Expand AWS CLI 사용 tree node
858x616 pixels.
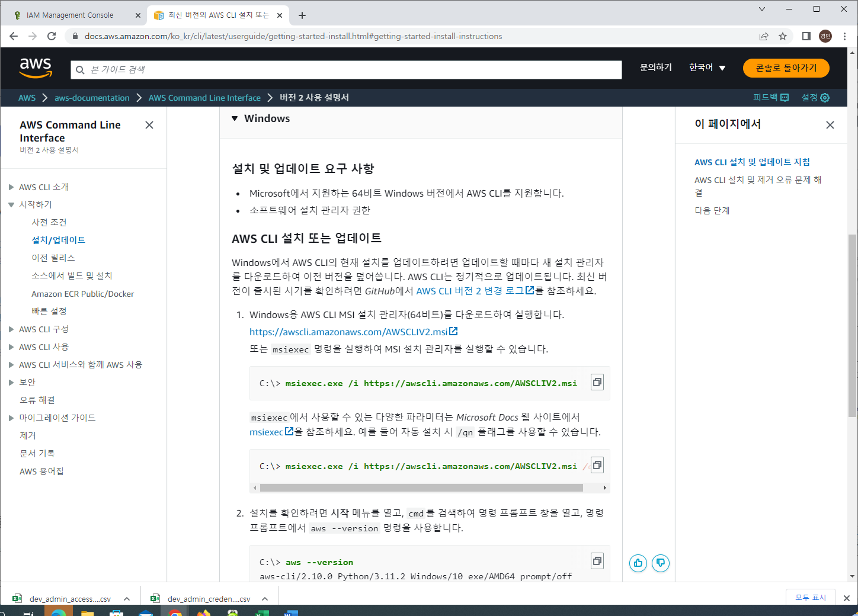[x=11, y=347]
